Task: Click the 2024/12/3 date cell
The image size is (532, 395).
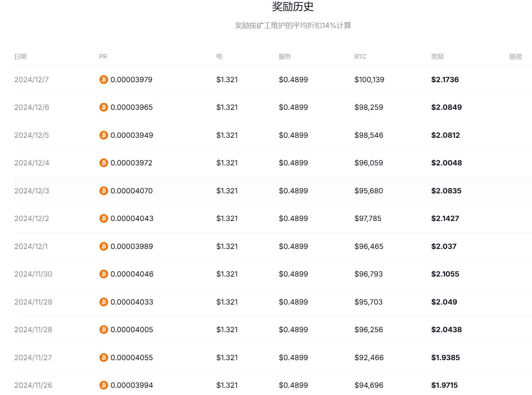Action: pos(32,191)
